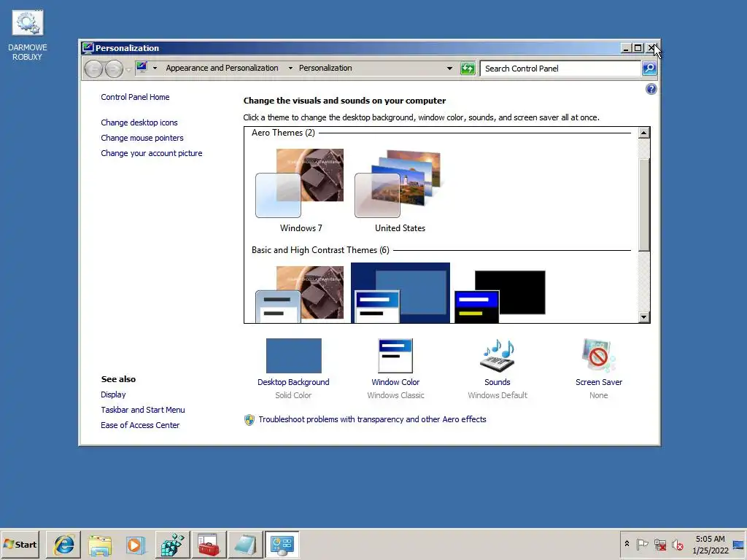
Task: Click the Personalization window title icon
Action: point(88,47)
